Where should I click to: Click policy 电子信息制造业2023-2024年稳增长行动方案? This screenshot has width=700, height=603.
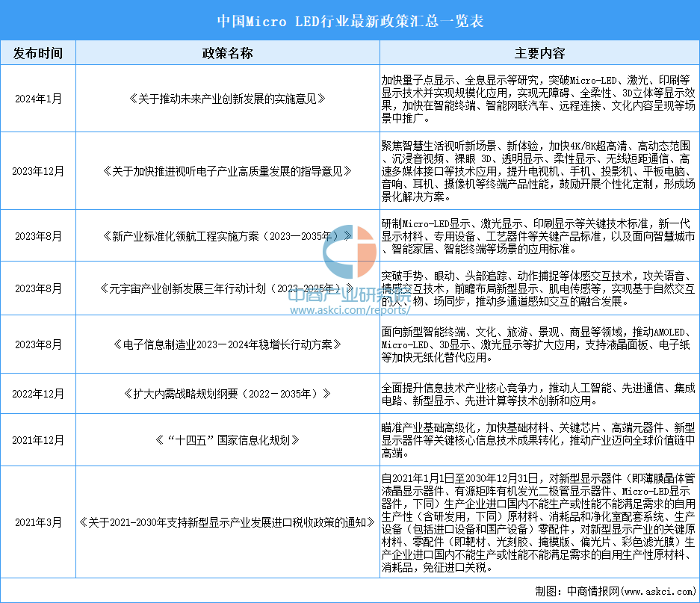click(x=228, y=344)
